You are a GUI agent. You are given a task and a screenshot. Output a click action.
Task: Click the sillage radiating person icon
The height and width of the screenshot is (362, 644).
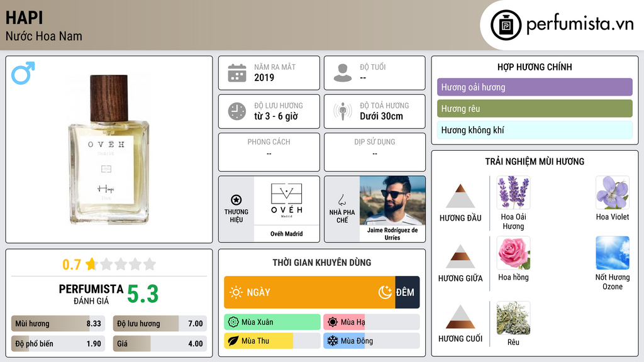(343, 111)
